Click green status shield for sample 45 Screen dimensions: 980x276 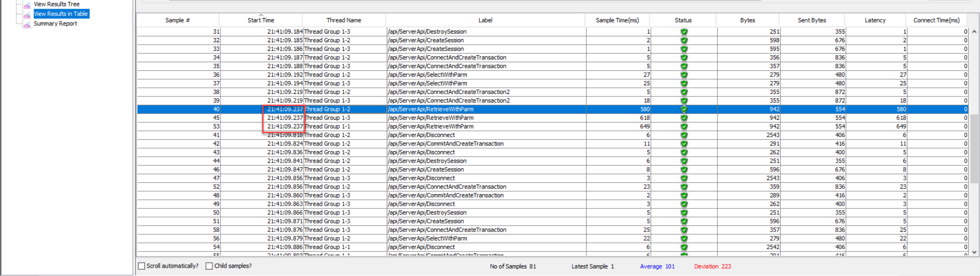684,118
